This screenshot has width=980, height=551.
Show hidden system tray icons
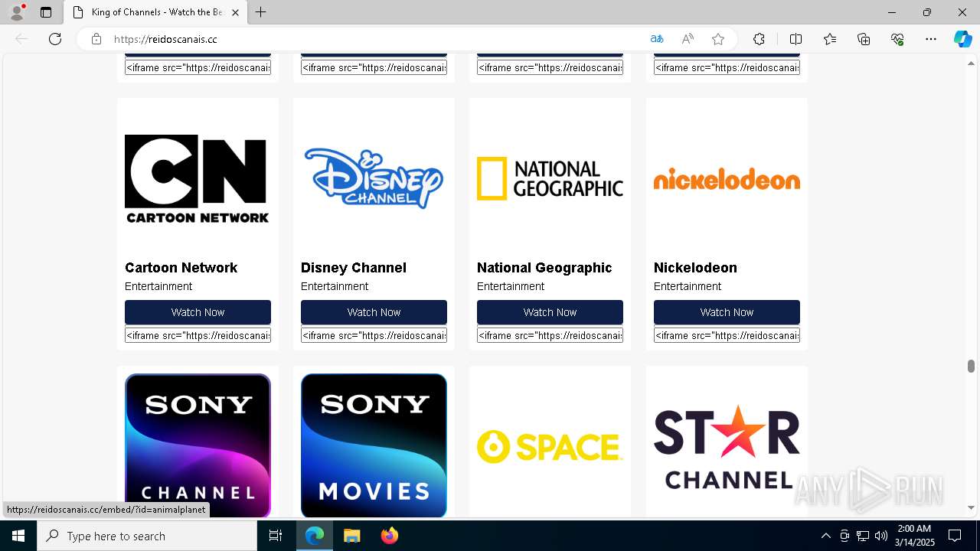point(825,536)
